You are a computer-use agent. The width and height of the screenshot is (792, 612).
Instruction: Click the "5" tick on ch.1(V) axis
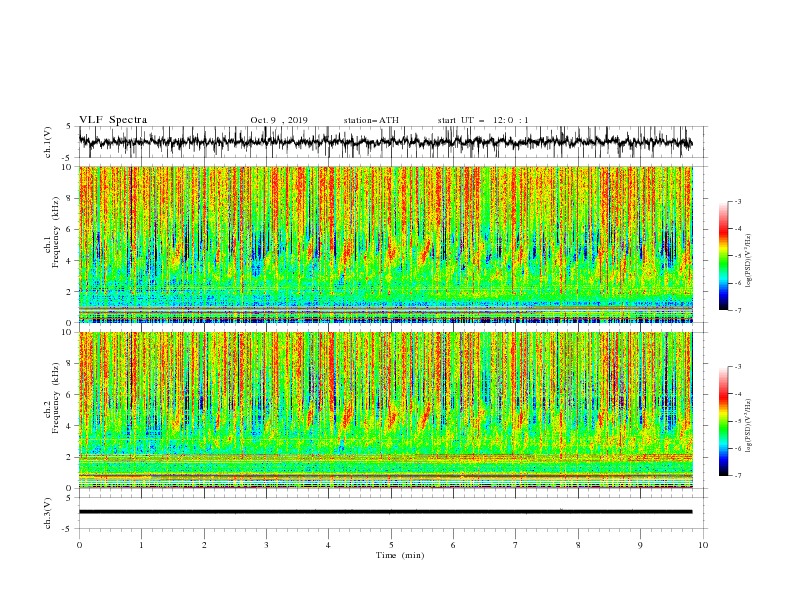tap(69, 127)
